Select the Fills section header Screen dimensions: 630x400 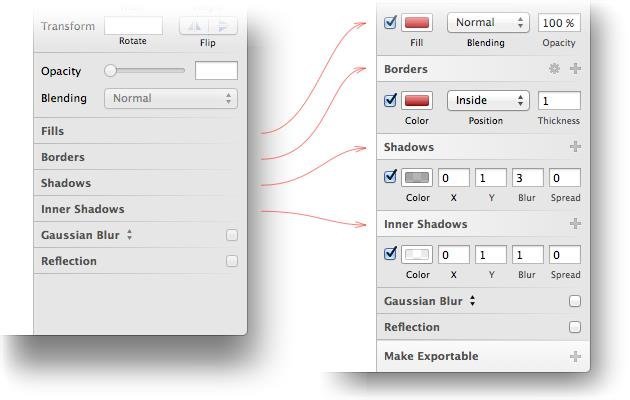(53, 131)
